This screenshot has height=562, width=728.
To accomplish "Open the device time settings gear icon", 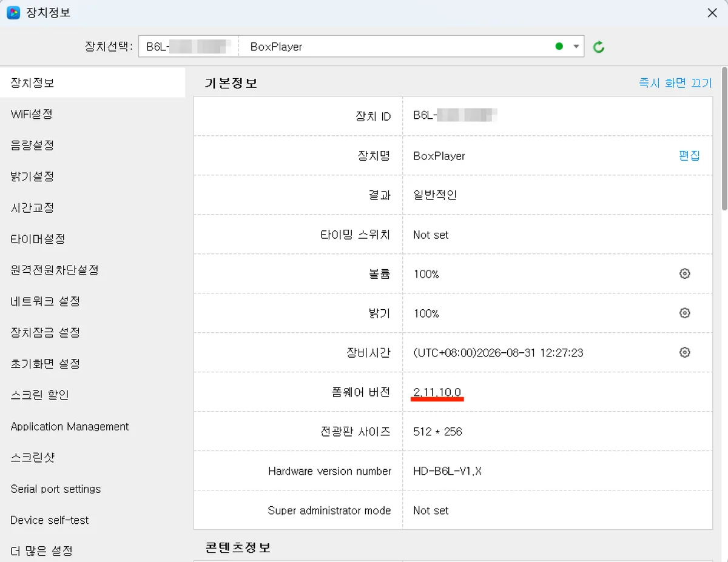I will pyautogui.click(x=685, y=352).
